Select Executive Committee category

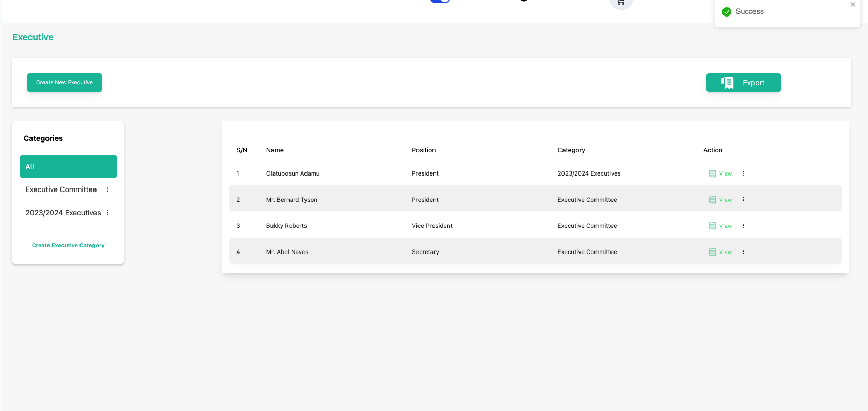point(61,189)
